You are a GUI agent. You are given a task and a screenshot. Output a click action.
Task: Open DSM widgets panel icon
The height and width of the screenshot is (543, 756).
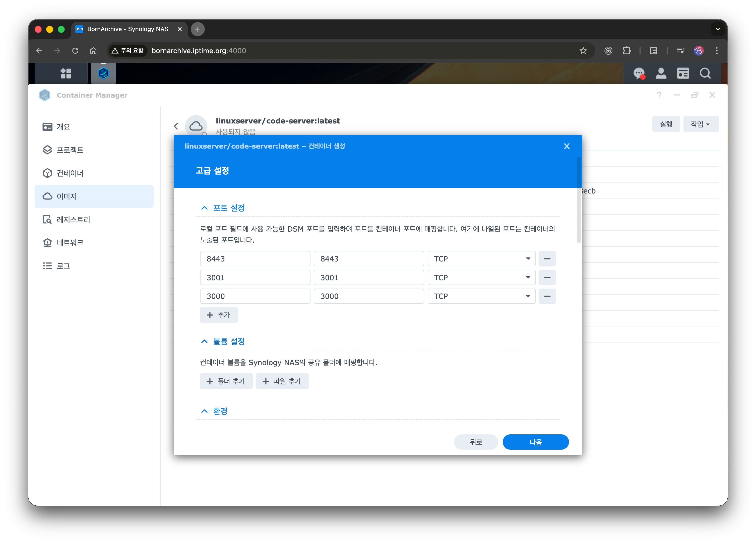(x=683, y=73)
